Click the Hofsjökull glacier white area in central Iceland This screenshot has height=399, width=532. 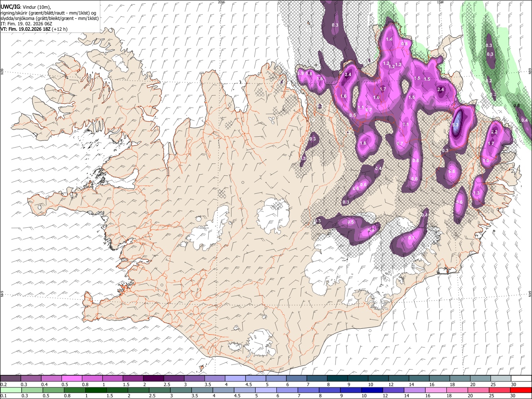(x=273, y=216)
